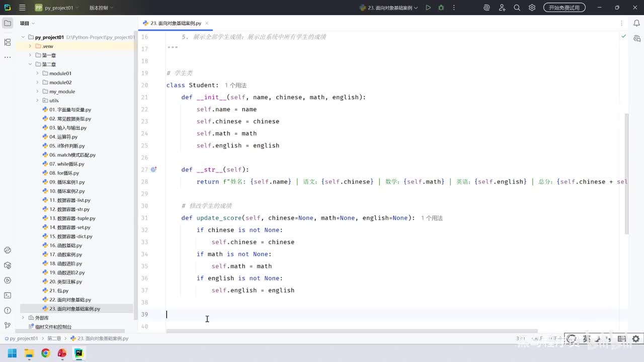
Task: Start debugging with the bug icon
Action: 441,8
